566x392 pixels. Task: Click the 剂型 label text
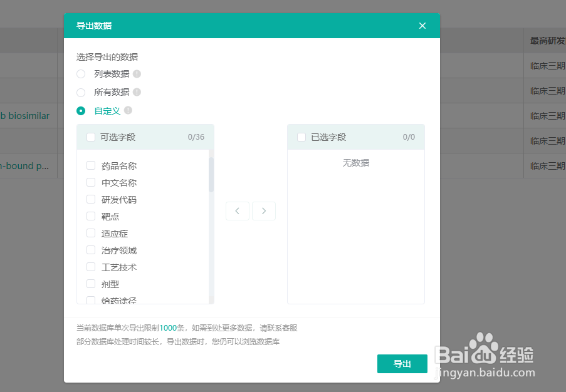coord(110,284)
